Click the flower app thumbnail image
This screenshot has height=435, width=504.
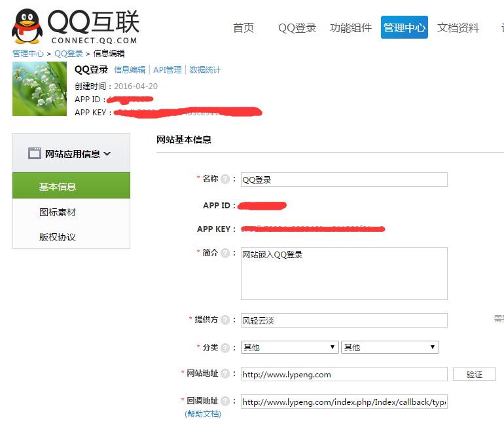(39, 88)
